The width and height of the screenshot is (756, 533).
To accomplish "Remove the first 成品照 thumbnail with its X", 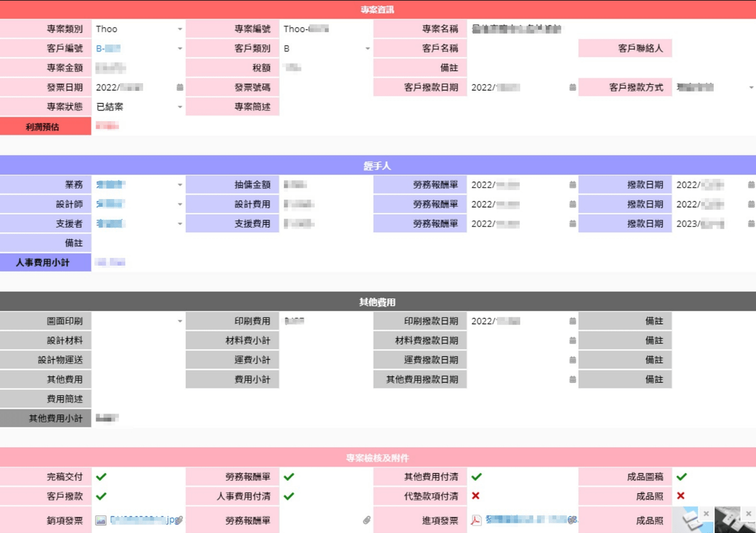I will click(x=706, y=513).
